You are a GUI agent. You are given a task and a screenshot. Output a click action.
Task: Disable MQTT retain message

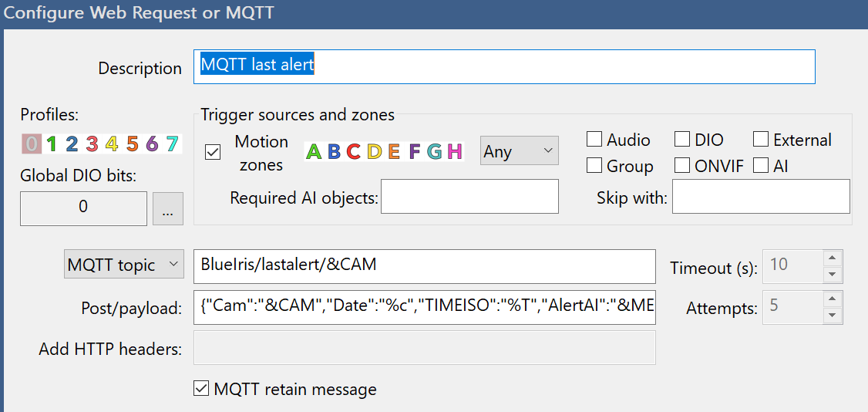click(x=201, y=389)
